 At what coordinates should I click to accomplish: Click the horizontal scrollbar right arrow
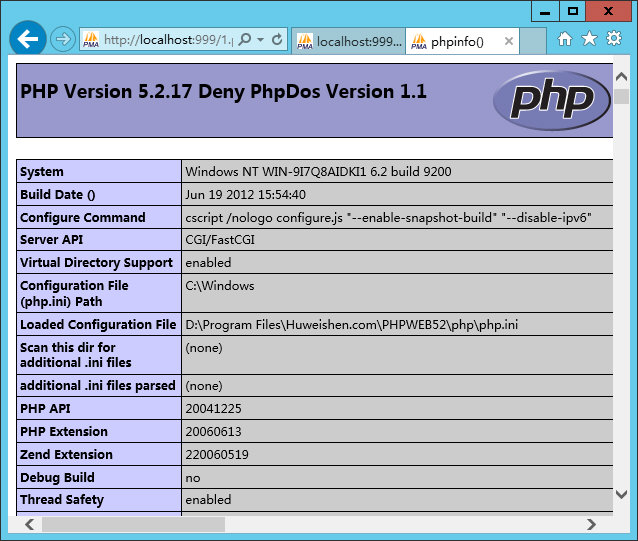592,524
